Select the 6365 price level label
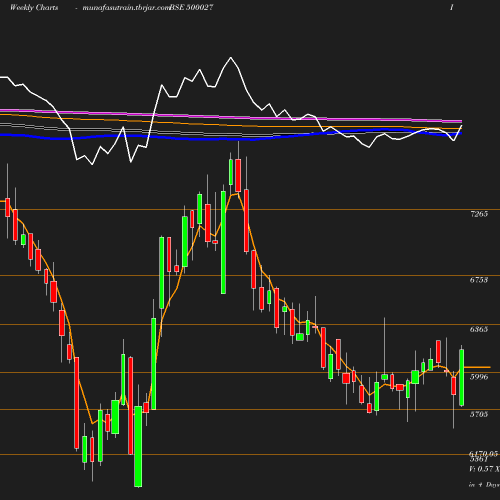The image size is (500, 500). [x=479, y=329]
